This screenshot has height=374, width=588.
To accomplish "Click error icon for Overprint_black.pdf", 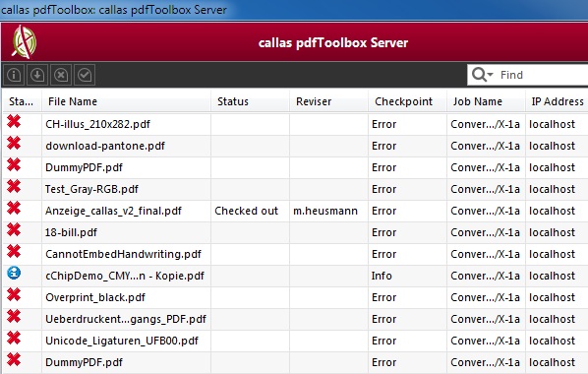I will click(14, 294).
